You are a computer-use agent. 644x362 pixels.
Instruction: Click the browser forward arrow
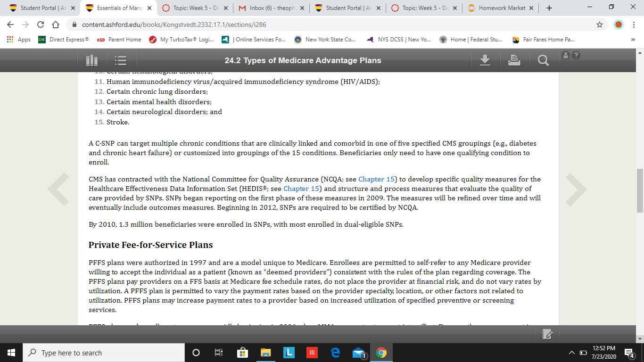tap(25, 25)
